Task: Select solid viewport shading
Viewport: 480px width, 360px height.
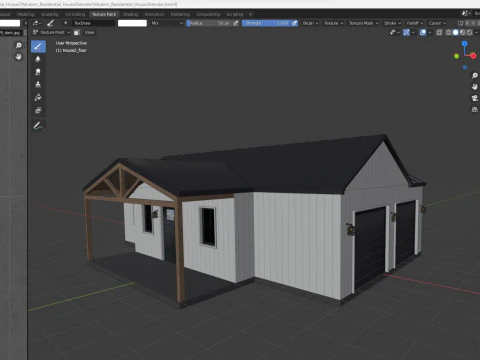Action: pos(456,32)
